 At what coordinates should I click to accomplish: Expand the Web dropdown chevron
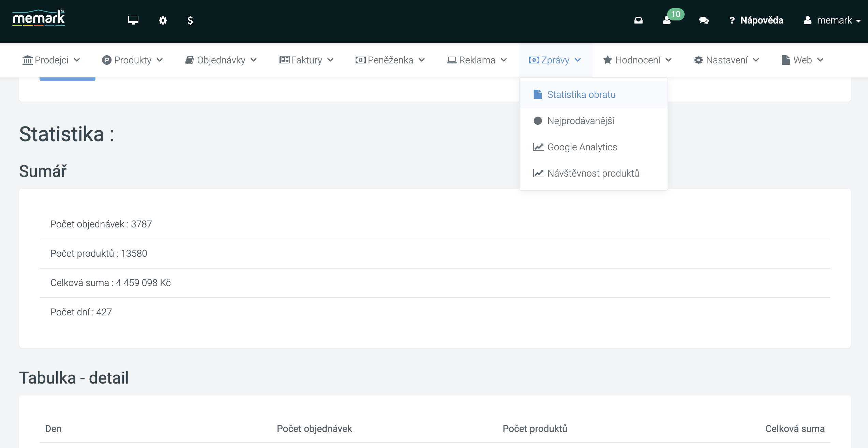pyautogui.click(x=820, y=60)
